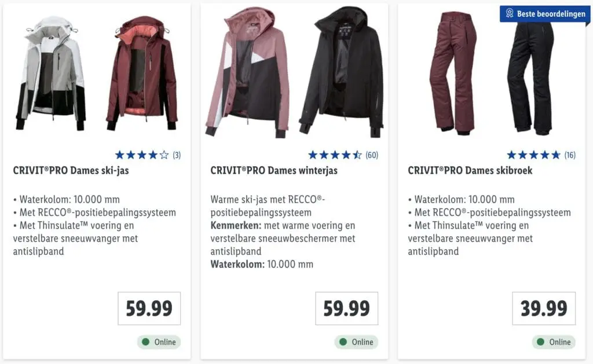Click the 39.99 price of the skibroek
This screenshot has height=364, width=593.
pyautogui.click(x=544, y=308)
